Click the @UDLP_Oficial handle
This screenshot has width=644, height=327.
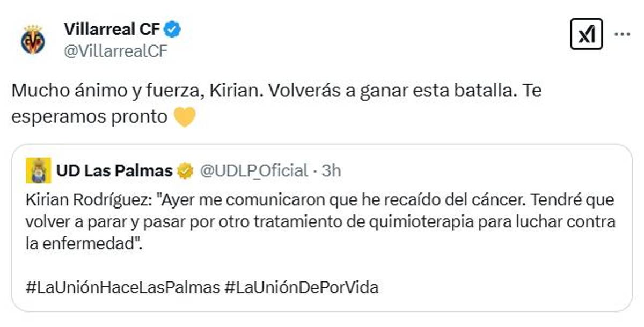tap(254, 171)
